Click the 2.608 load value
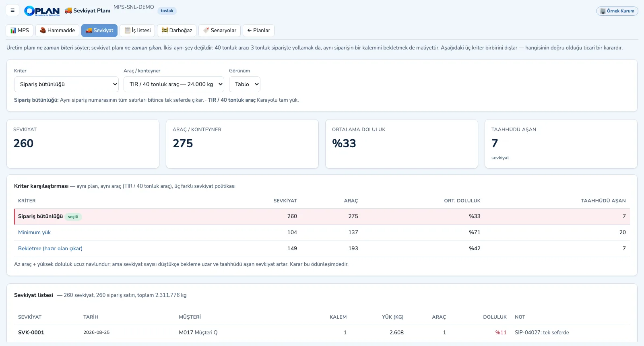644x346 pixels. coord(396,333)
